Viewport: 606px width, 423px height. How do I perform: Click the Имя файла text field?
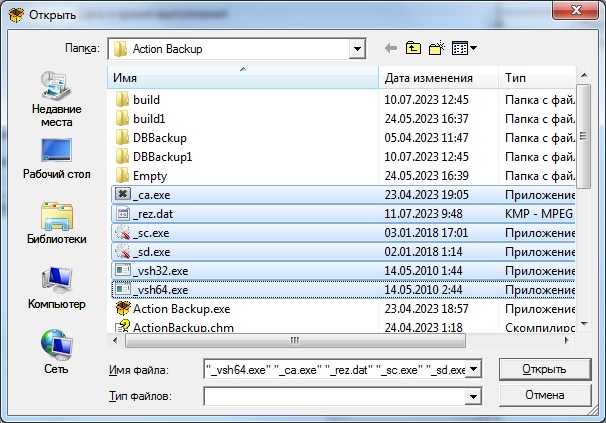(x=334, y=370)
